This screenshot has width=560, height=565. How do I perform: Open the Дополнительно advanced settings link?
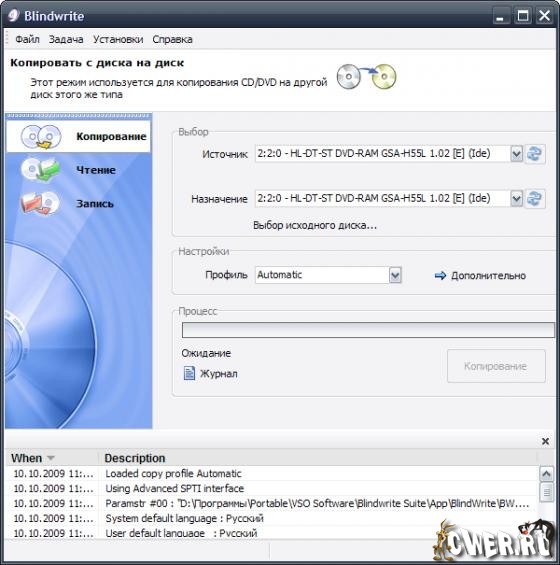click(x=488, y=276)
